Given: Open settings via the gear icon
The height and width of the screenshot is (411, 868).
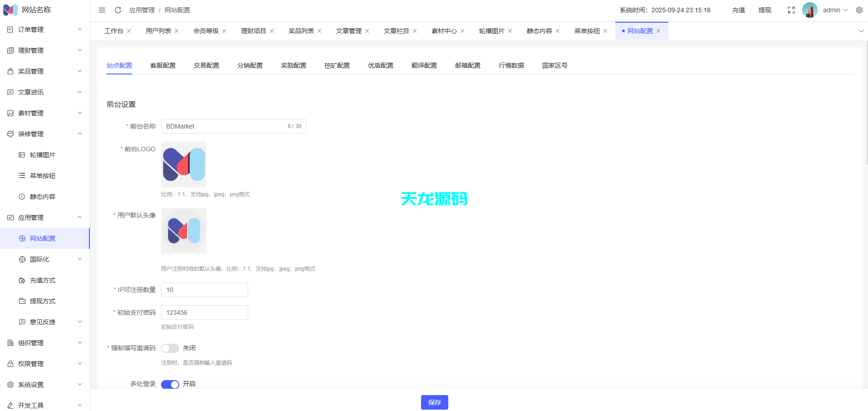Looking at the screenshot, I should pyautogui.click(x=860, y=10).
